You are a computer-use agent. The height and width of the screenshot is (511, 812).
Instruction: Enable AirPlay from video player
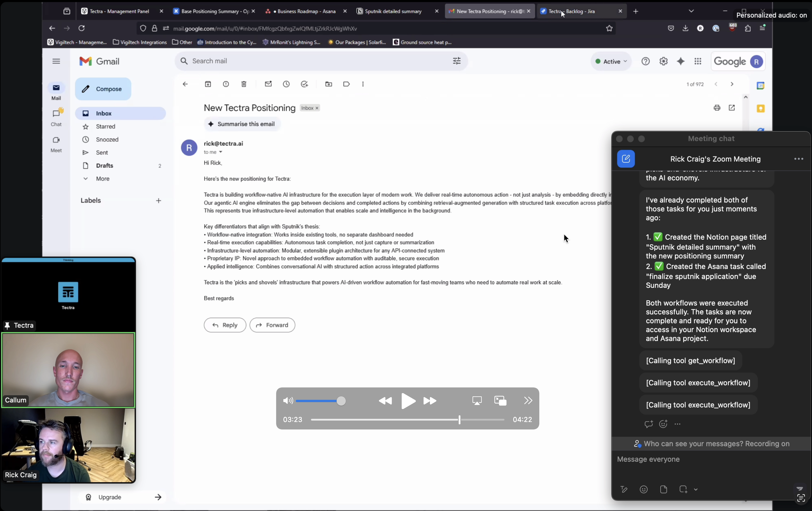477,401
